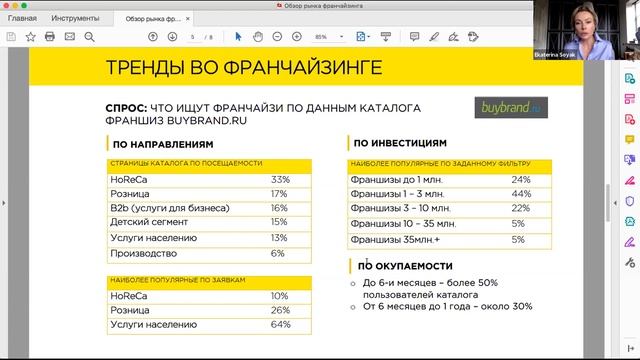Open Export PDF tool in right sidebar
The width and height of the screenshot is (640, 360).
[630, 78]
